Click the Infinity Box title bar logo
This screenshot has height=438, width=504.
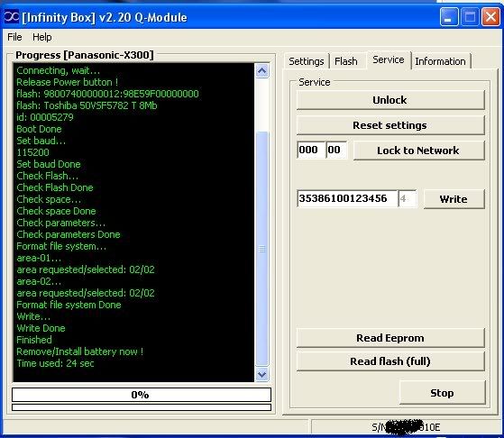coord(12,16)
